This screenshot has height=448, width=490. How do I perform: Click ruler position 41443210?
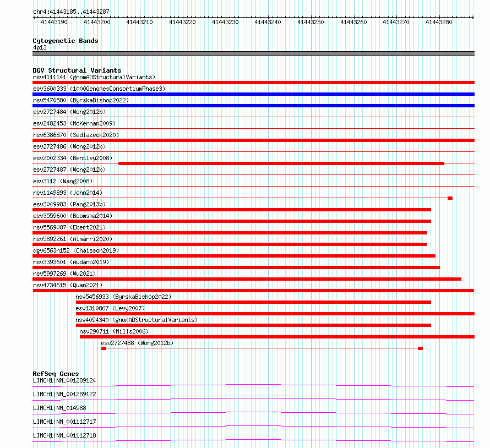pos(139,22)
